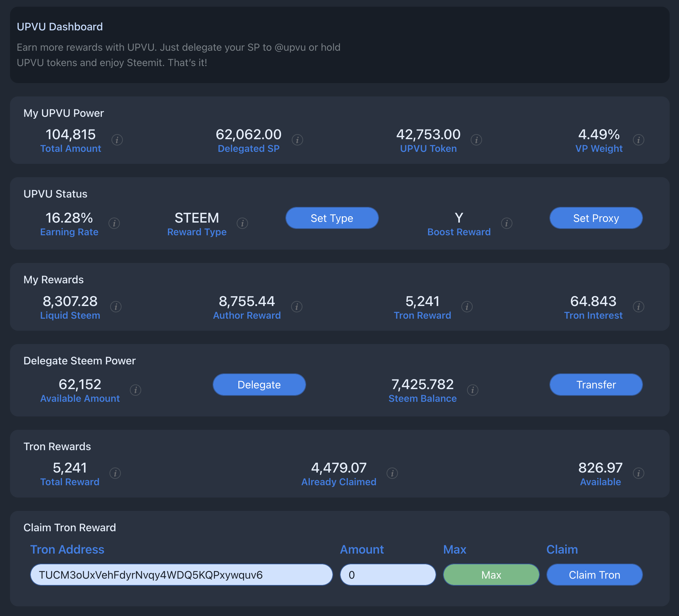Image resolution: width=679 pixels, height=616 pixels.
Task: Show Author Reward info tooltip icon
Action: pyautogui.click(x=296, y=307)
